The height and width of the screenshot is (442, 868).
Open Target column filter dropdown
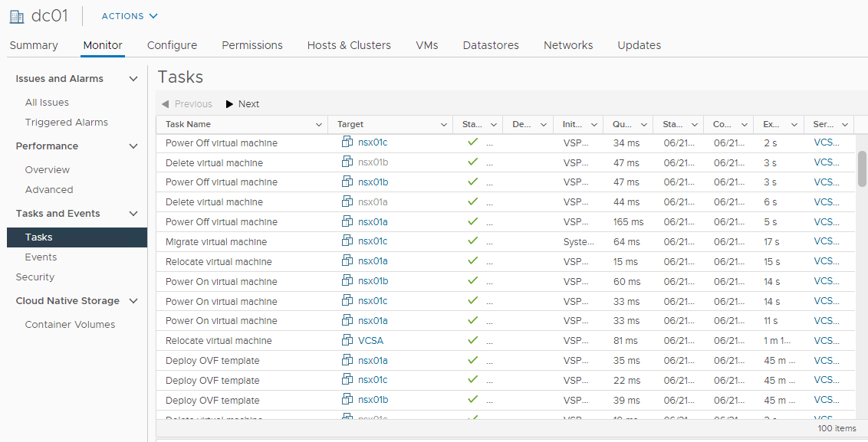point(444,125)
